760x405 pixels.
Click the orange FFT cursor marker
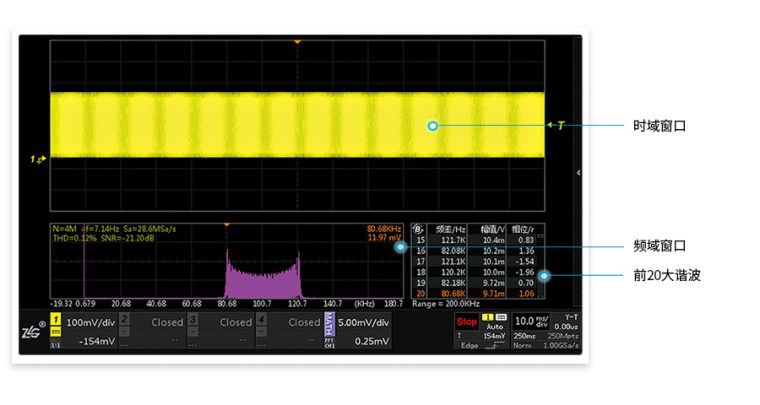pyautogui.click(x=227, y=225)
